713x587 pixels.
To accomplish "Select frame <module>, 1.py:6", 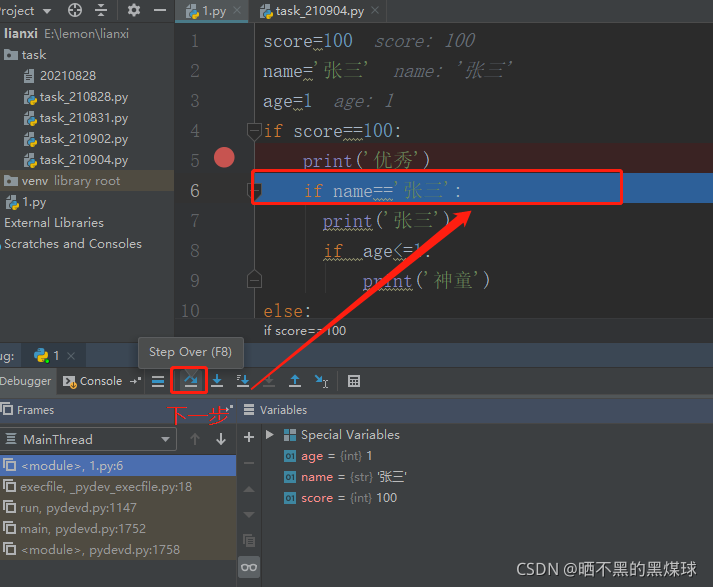I will click(x=118, y=466).
